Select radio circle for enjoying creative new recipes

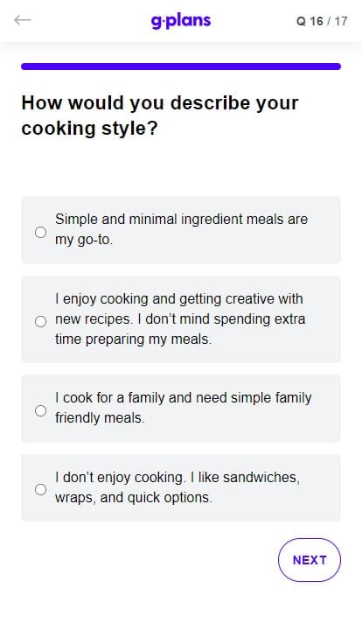pyautogui.click(x=40, y=322)
